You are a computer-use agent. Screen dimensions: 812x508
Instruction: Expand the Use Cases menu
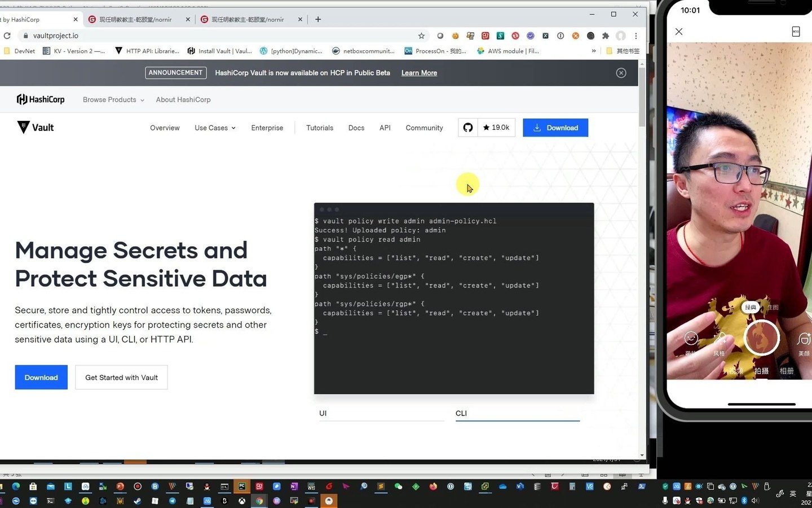tap(215, 128)
